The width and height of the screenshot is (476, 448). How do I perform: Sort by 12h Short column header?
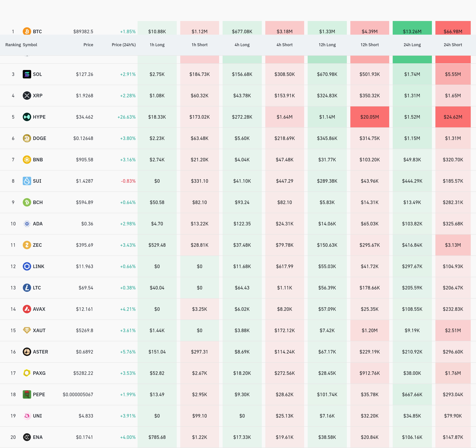(369, 45)
